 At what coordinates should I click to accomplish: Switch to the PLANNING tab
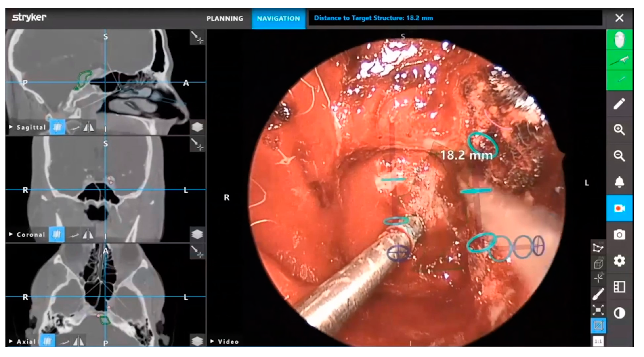(224, 19)
